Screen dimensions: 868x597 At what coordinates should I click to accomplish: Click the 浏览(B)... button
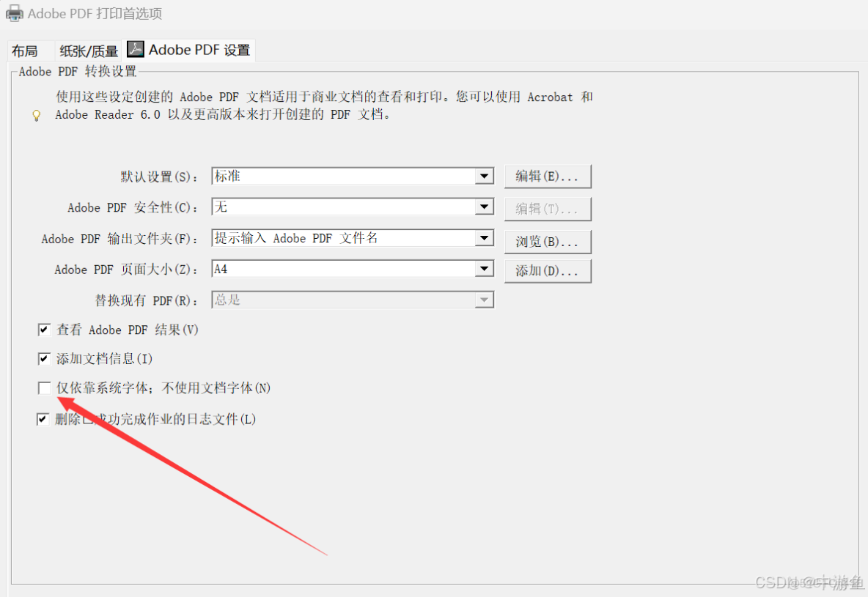[x=548, y=242]
